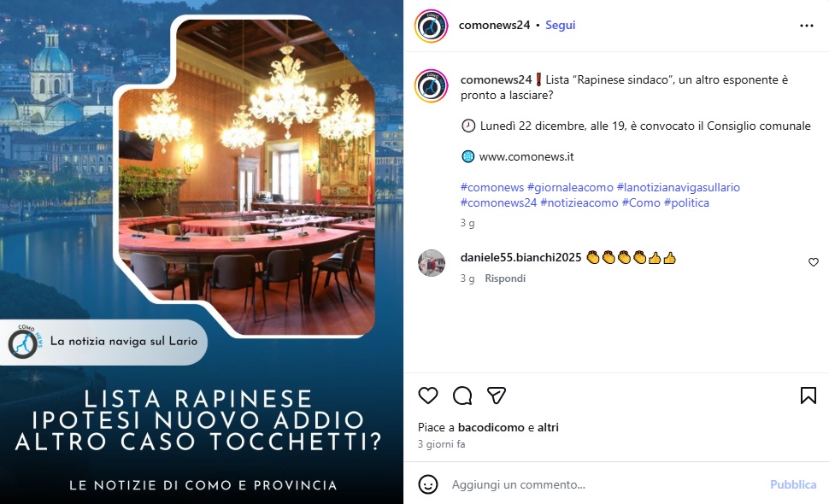Click comonews24 avatar in post header
Screen dimensions: 829x504
tap(431, 26)
